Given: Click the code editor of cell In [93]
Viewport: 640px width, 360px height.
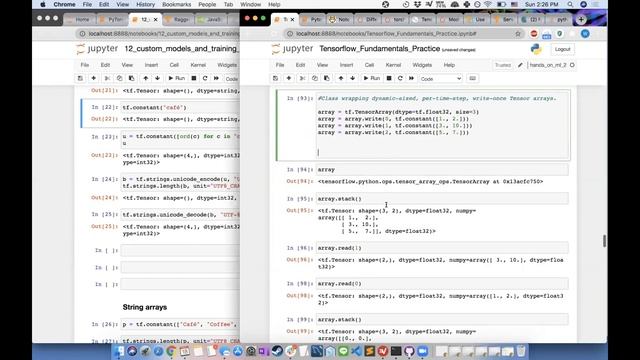Looking at the screenshot, I should pos(442,126).
